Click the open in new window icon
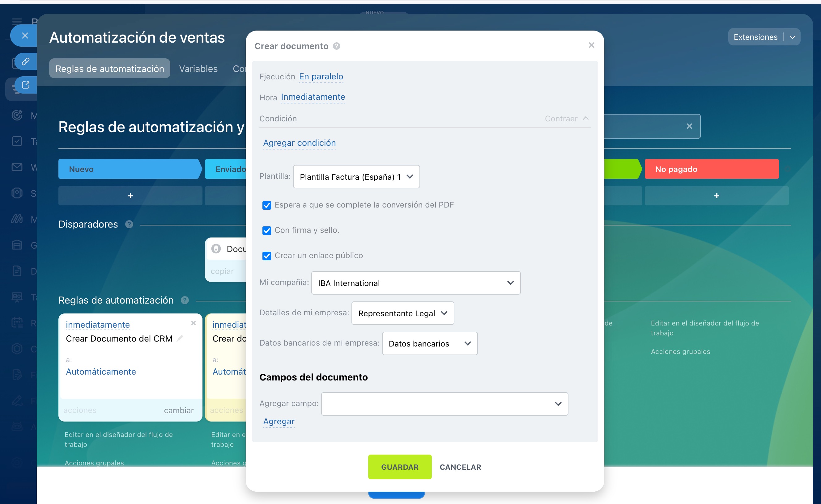Screen dimensions: 821x504 pos(26,85)
